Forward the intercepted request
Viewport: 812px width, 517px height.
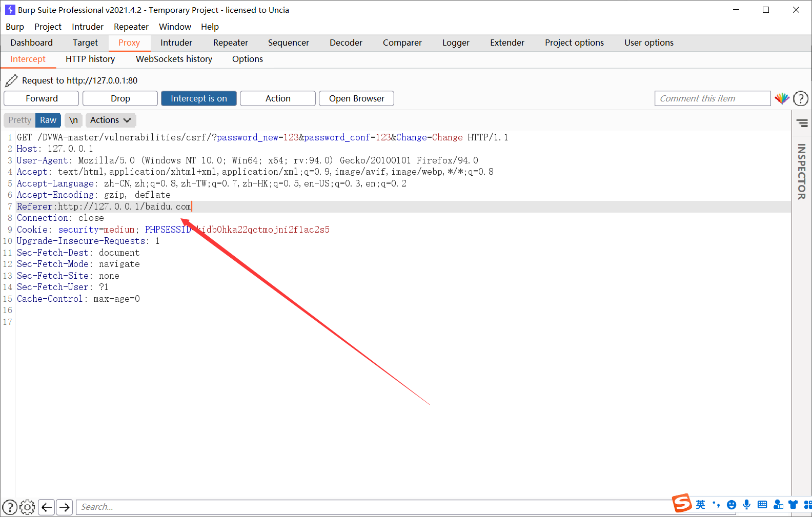pos(42,98)
